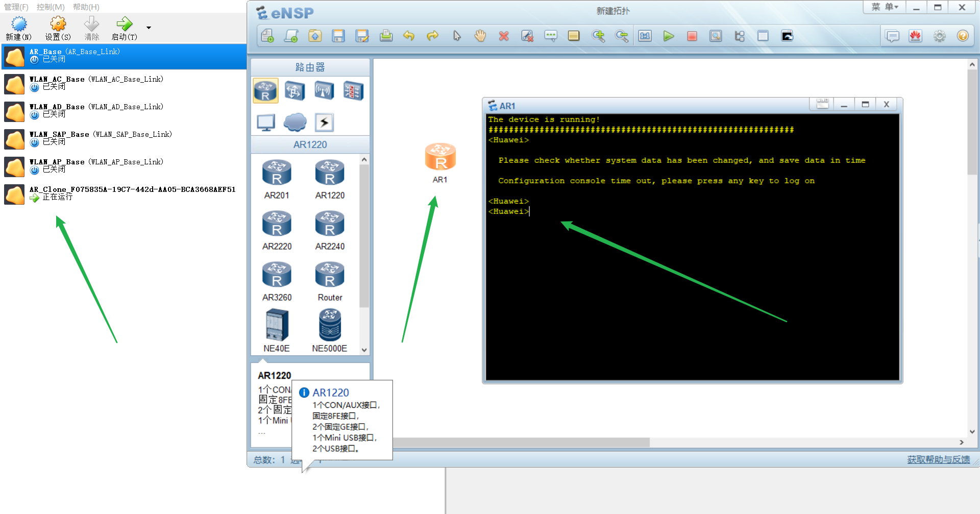
Task: Select the firewall device category icon
Action: tap(353, 91)
